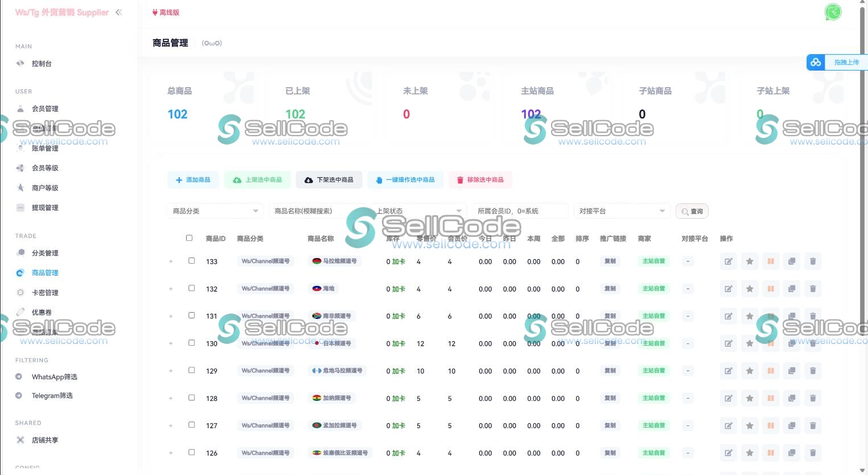The image size is (868, 475).
Task: Click the blue cloud upload icon
Action: click(816, 62)
